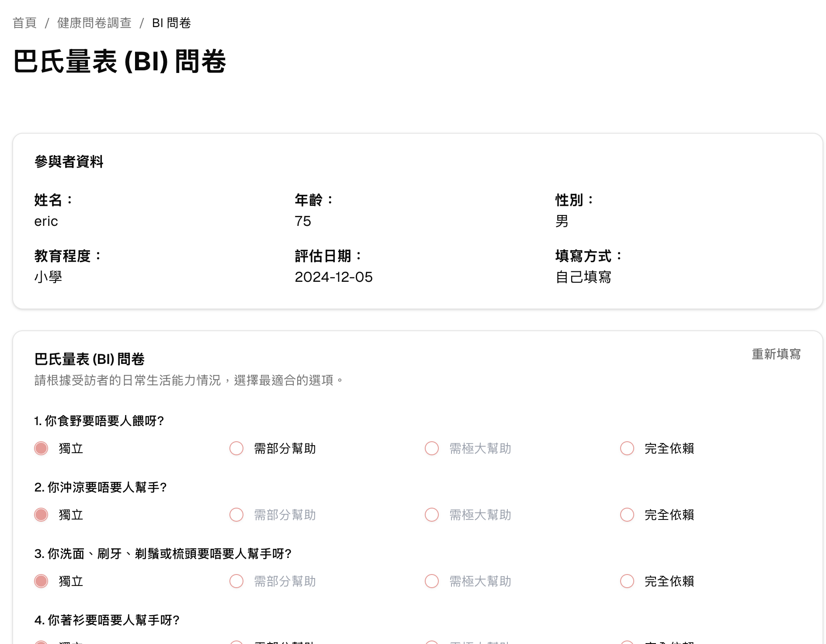826x644 pixels.
Task: Select 需部分幫助 for bathing question 2
Action: point(236,515)
